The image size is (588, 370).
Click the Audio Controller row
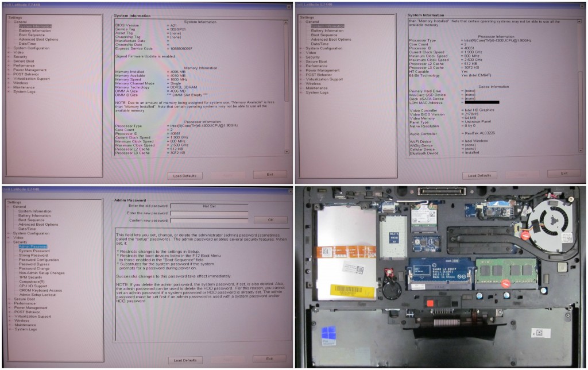coord(452,134)
